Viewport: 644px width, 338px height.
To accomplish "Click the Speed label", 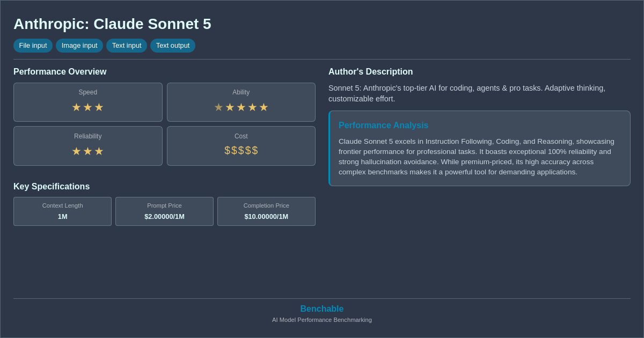I will 88,92.
